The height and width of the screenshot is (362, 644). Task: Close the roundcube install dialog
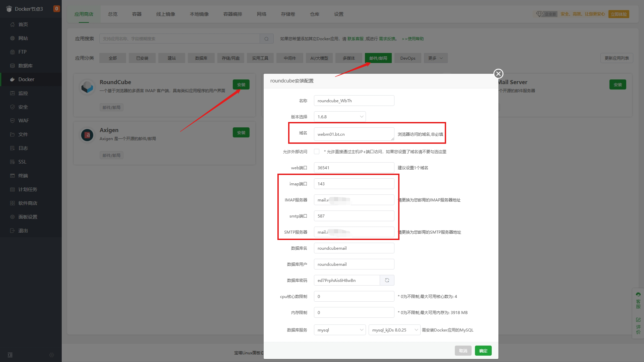tap(498, 74)
